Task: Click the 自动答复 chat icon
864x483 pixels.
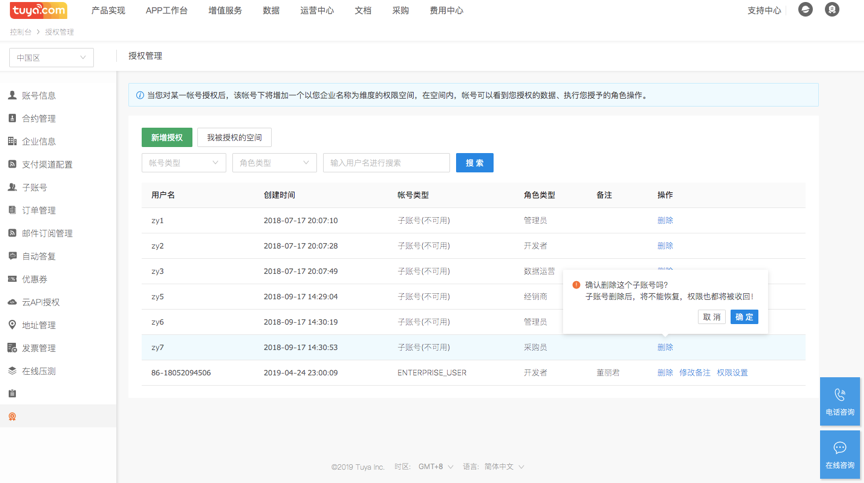Action: [12, 256]
